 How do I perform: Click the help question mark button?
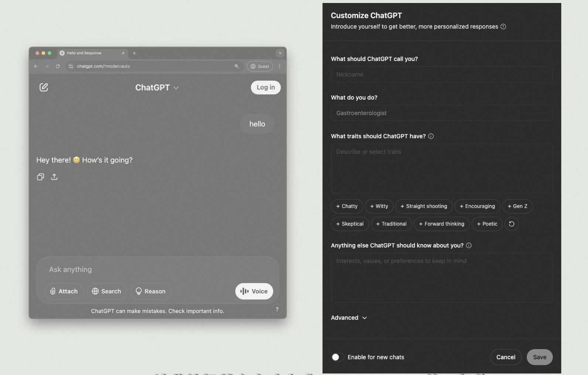click(x=277, y=309)
